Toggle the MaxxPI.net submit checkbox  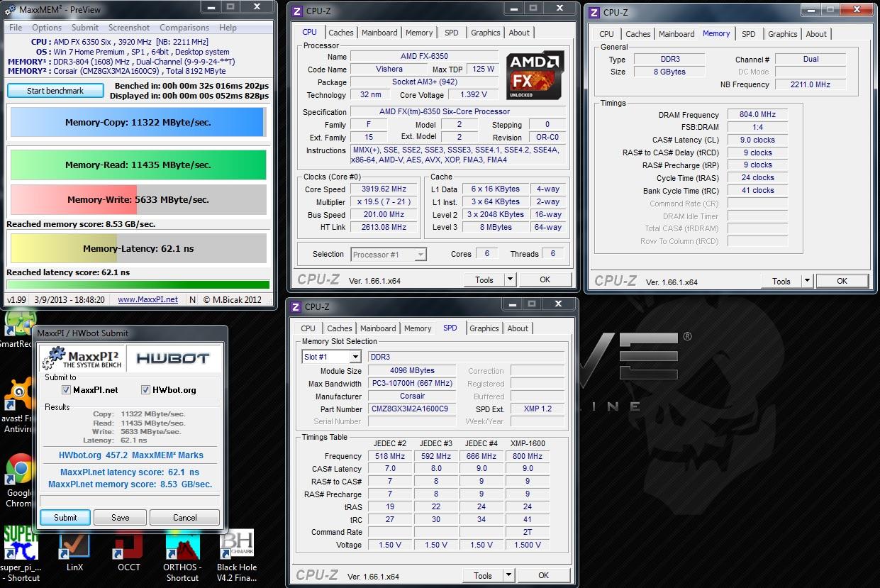tap(67, 390)
